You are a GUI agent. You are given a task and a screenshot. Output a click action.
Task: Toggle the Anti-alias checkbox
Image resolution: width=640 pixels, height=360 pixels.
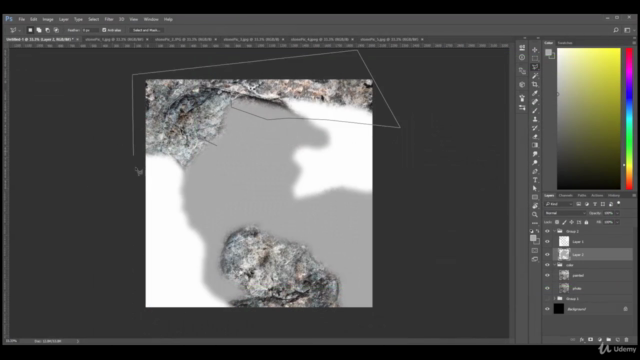pos(104,30)
